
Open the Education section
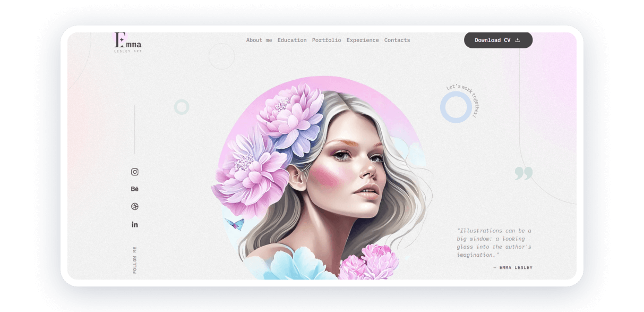click(x=292, y=40)
